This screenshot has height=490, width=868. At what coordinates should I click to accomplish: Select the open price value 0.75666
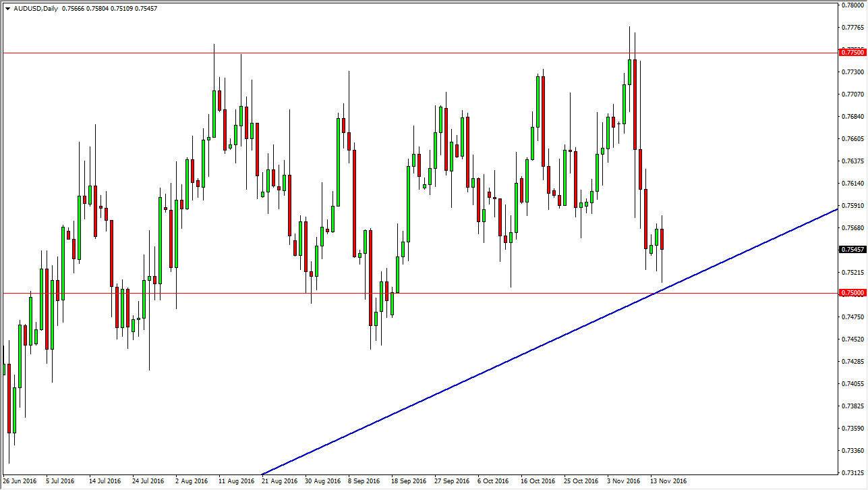pos(72,7)
